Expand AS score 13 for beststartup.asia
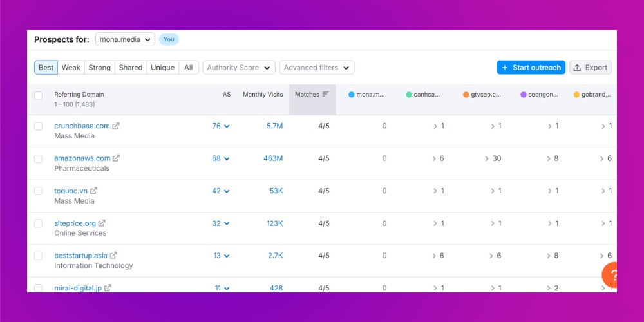The image size is (644, 322). (221, 256)
